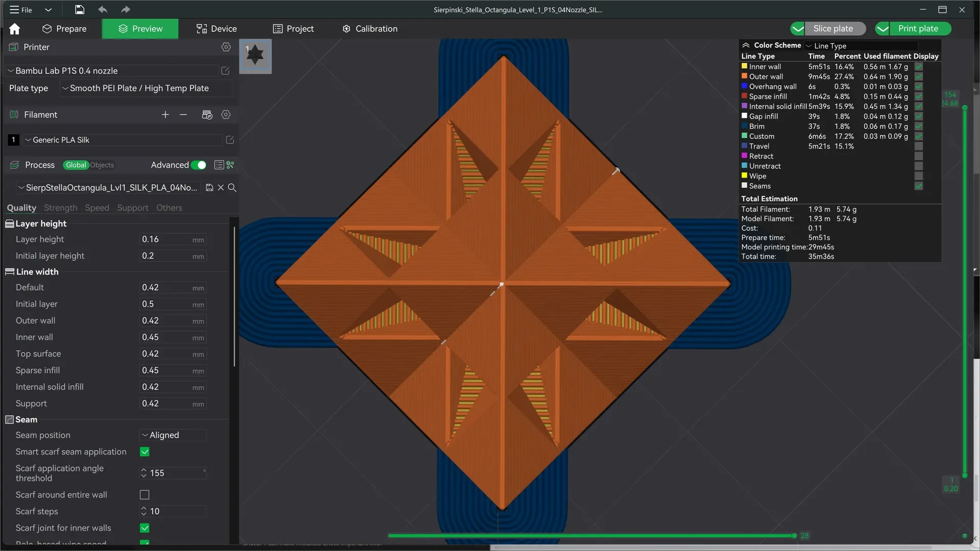
Task: Toggle the Advanced mode switch
Action: point(199,165)
